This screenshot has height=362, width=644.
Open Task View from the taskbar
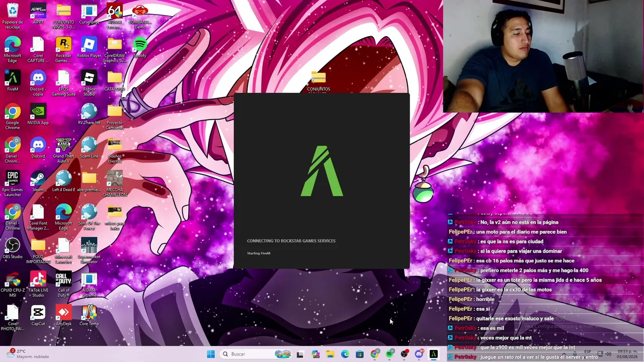pyautogui.click(x=300, y=354)
